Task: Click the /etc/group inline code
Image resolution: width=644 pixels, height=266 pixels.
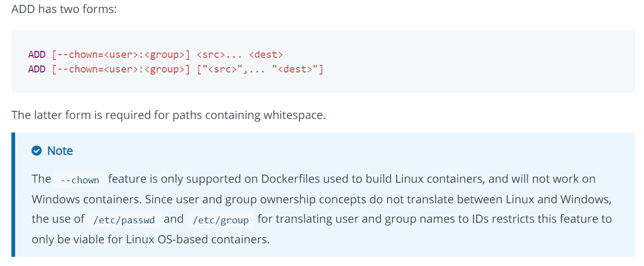Action: (x=221, y=220)
